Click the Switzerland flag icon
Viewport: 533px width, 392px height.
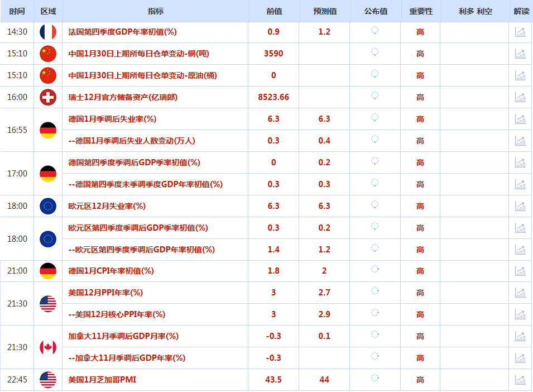pyautogui.click(x=47, y=97)
